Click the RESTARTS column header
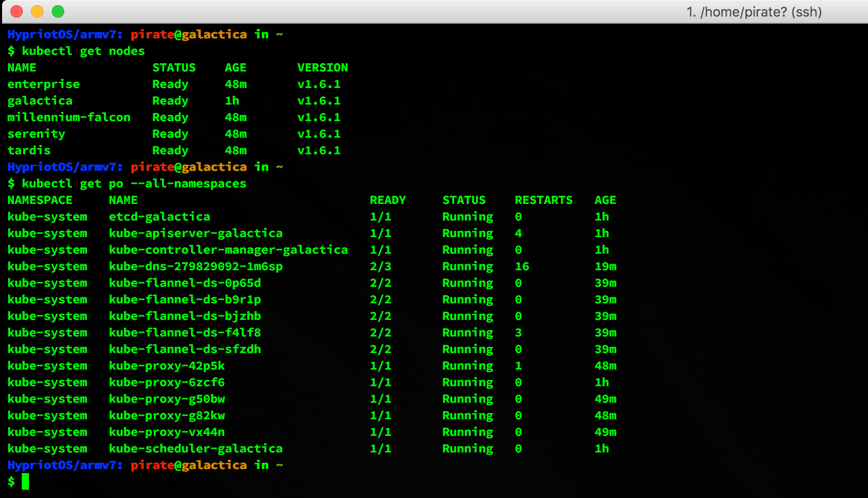 (x=544, y=200)
